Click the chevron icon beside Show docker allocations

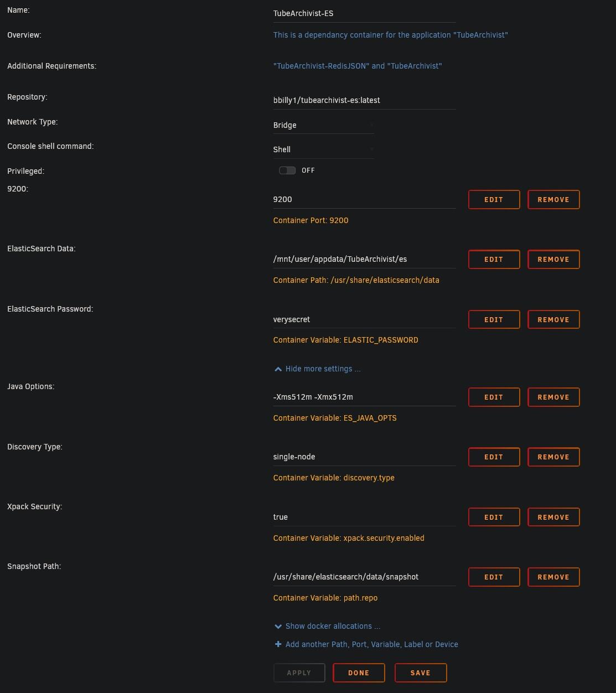(x=278, y=627)
